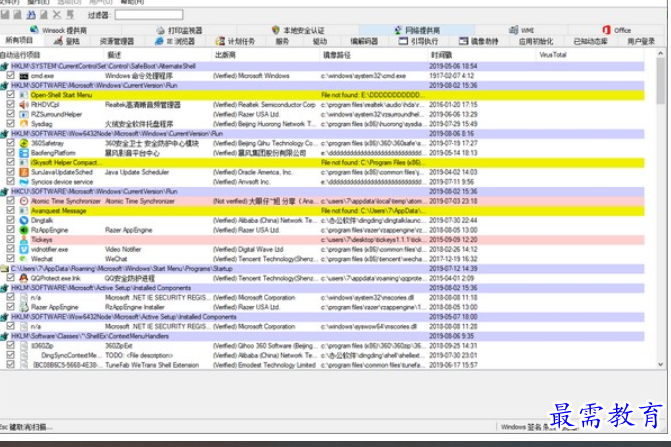This screenshot has width=671, height=447.
Task: Click the save toolbar icon
Action: pyautogui.click(x=18, y=15)
